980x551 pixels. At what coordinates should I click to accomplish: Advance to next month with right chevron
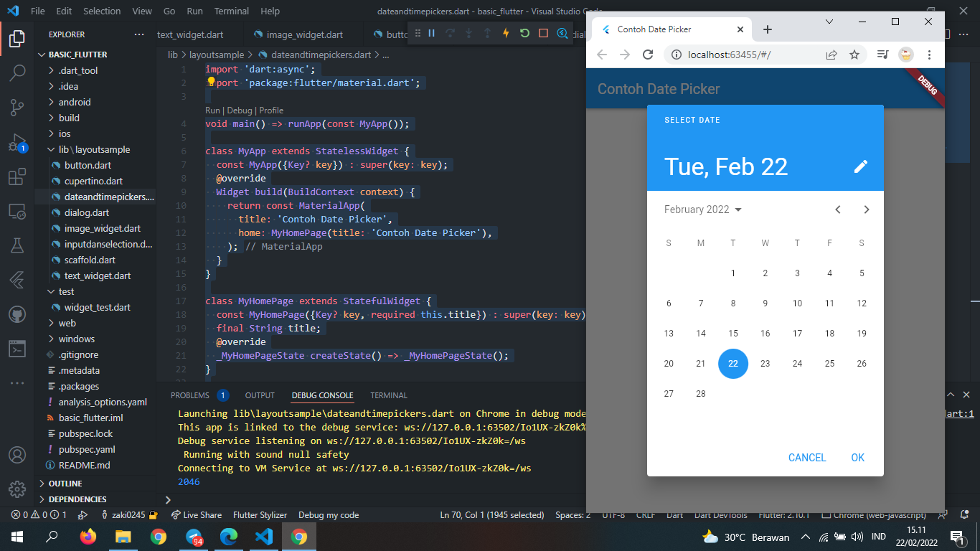pyautogui.click(x=866, y=209)
